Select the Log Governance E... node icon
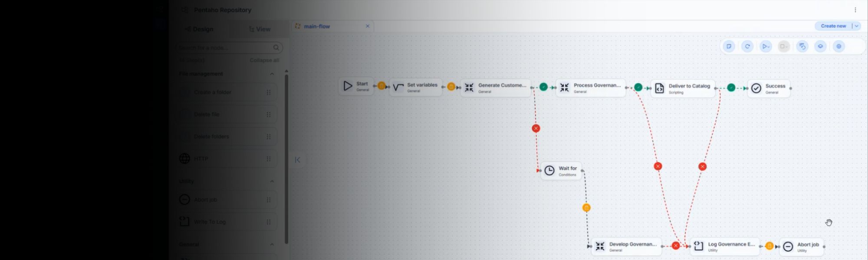Image resolution: width=868 pixels, height=260 pixels. [698, 247]
